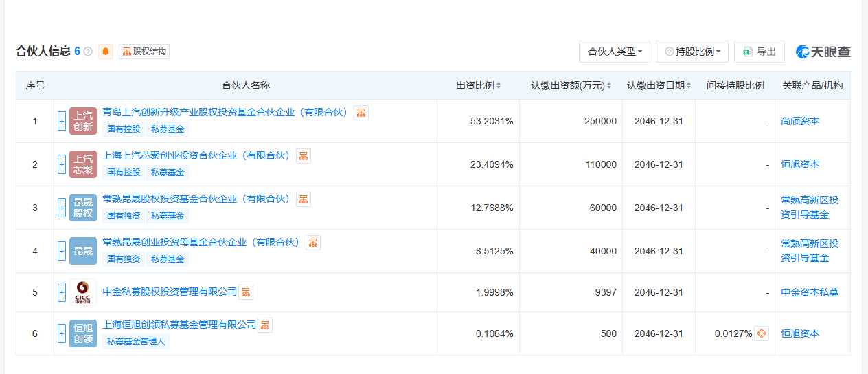868x374 pixels.
Task: Expand row of 常熟昆晟创业投资母基金
Action: (x=62, y=251)
